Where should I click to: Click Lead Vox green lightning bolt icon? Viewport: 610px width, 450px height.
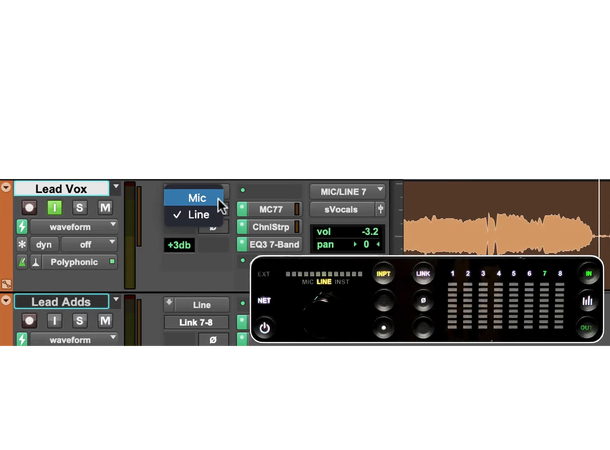pos(22,227)
